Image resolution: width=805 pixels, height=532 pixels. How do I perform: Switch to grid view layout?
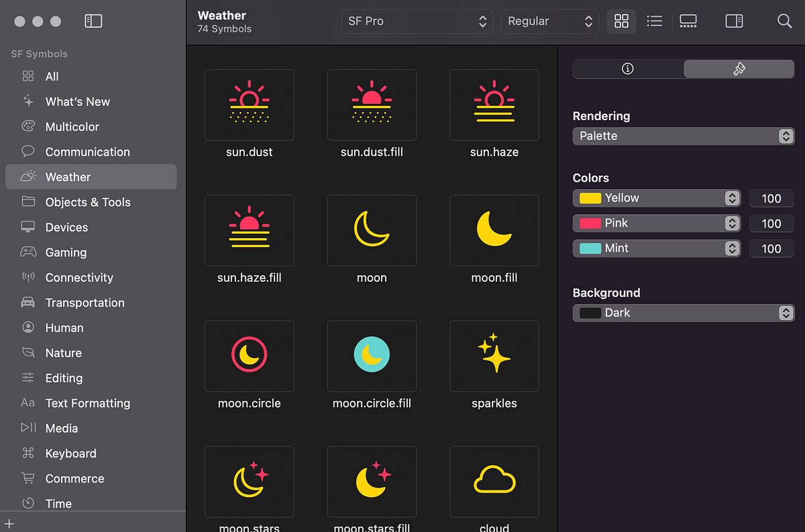(621, 21)
